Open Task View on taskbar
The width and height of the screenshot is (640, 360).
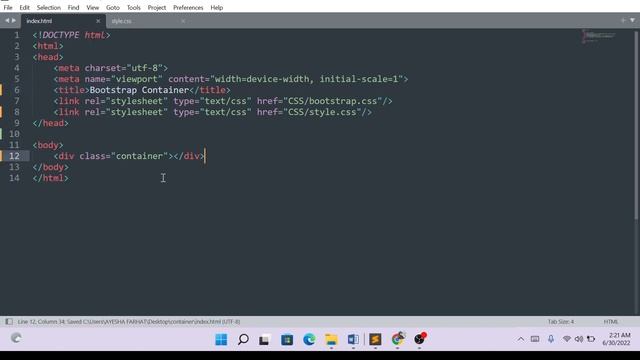point(264,339)
